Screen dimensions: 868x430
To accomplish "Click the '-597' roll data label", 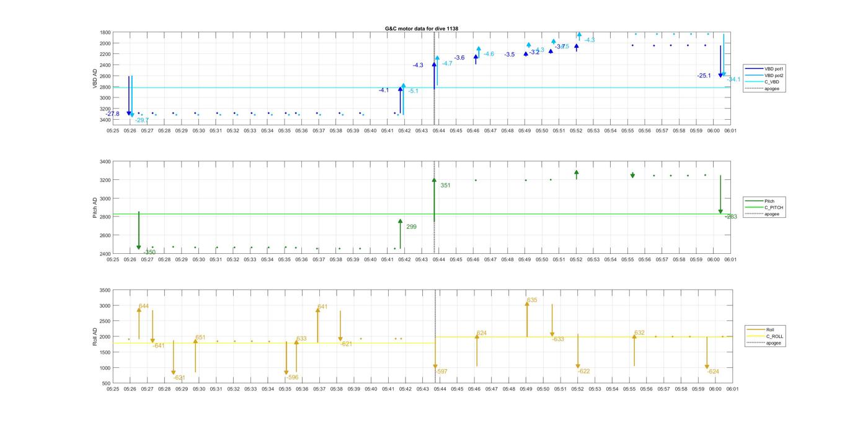I will click(441, 372).
